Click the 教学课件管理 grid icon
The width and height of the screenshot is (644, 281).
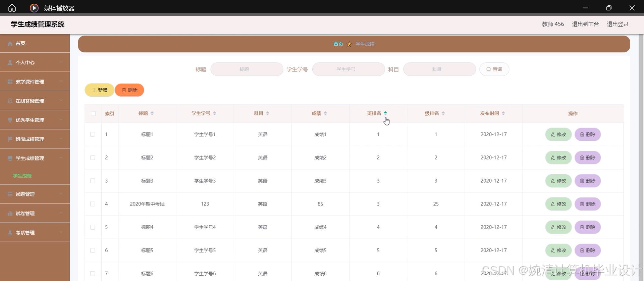point(10,82)
